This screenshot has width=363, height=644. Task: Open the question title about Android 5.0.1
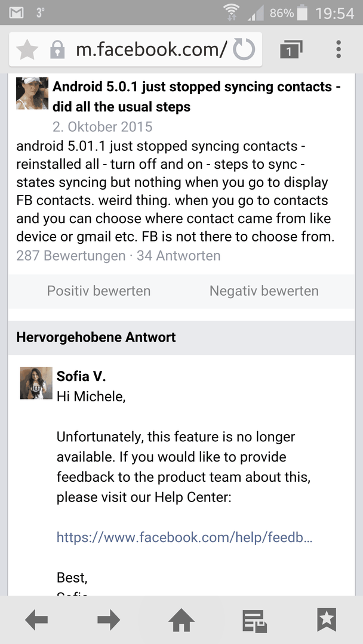point(196,97)
